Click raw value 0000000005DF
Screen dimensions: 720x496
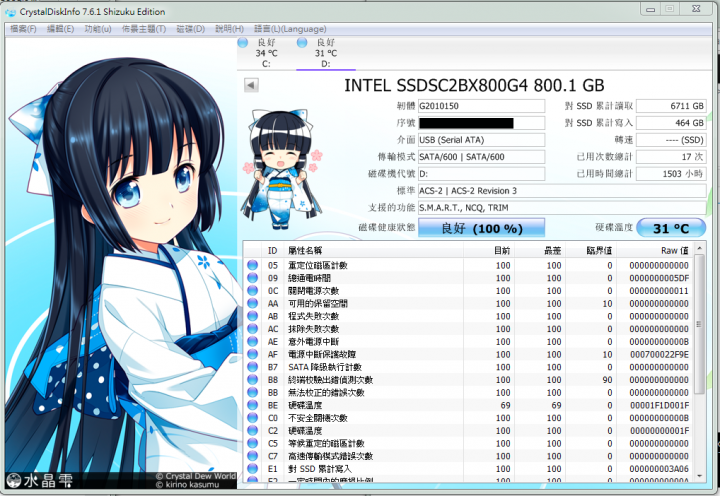click(659, 278)
